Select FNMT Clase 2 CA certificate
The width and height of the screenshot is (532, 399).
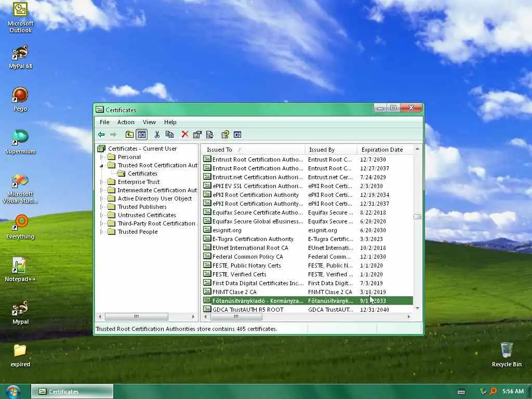pyautogui.click(x=308, y=292)
